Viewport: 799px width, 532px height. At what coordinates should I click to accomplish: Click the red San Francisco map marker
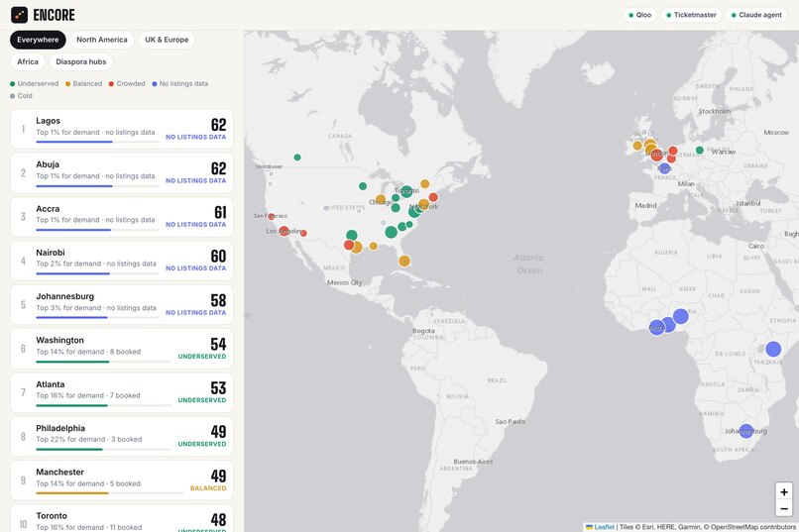pos(271,216)
